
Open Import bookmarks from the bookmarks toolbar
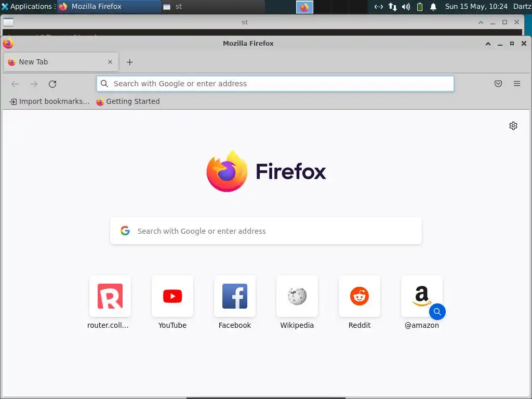(49, 101)
